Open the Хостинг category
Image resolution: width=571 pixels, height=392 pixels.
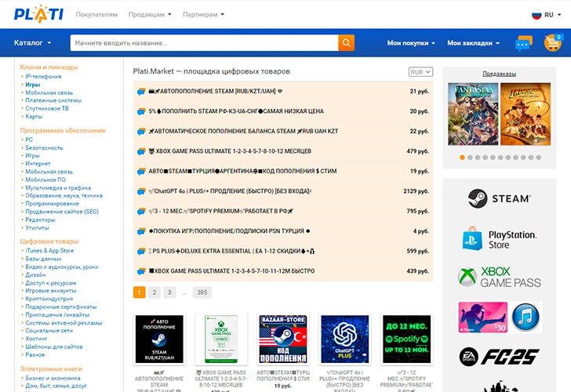click(36, 339)
